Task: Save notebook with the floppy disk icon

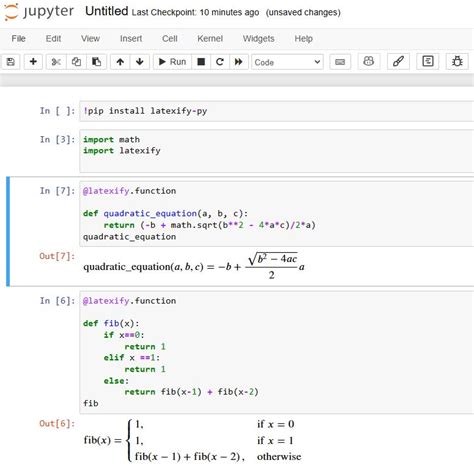Action: (x=11, y=62)
